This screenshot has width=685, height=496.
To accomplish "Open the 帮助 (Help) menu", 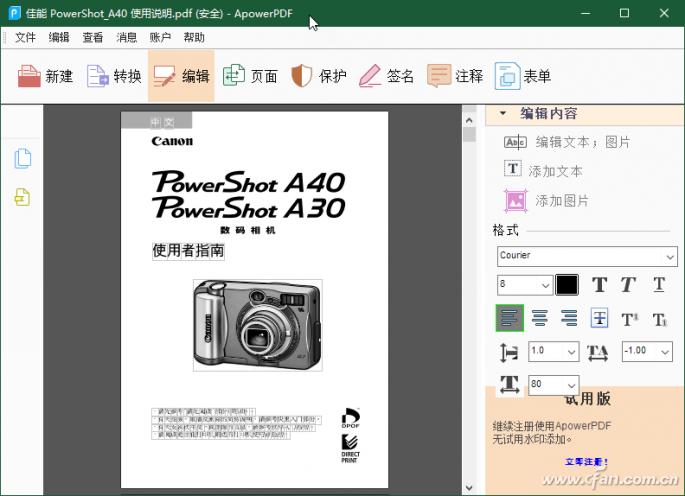I will (x=194, y=37).
